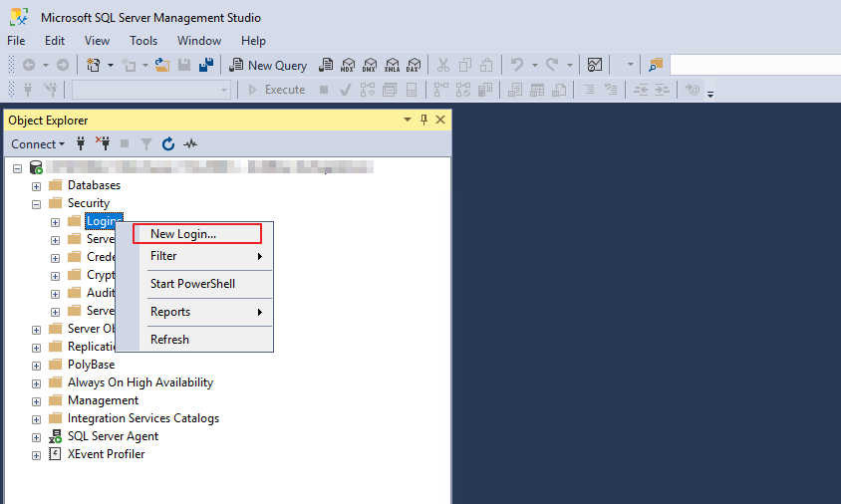
Task: Click the DAX query icon
Action: (414, 66)
